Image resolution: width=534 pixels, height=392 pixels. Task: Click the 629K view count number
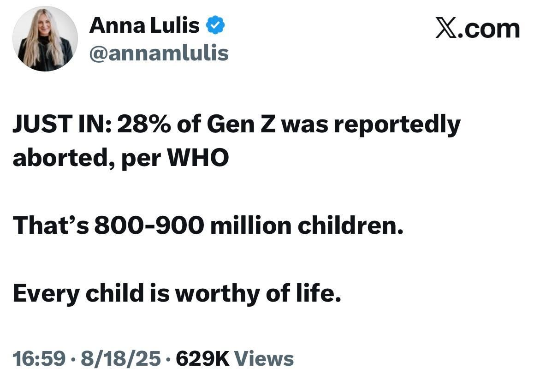point(202,358)
